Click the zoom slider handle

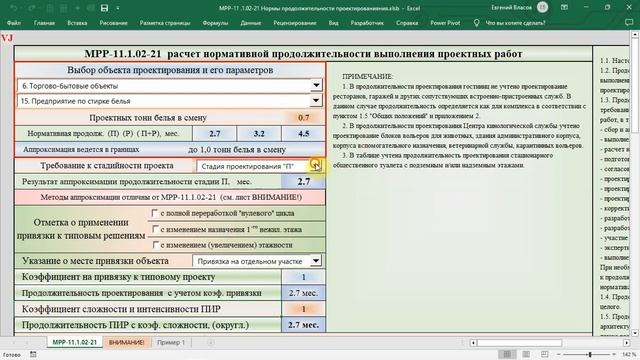pos(590,354)
